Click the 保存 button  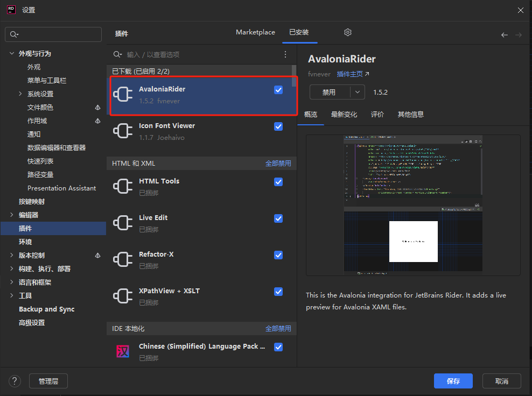point(453,381)
